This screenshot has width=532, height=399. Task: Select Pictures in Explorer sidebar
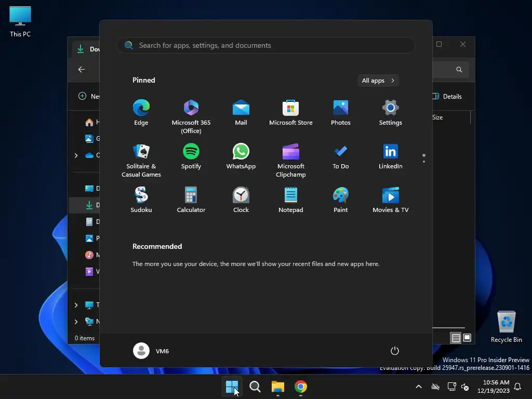tap(91, 238)
